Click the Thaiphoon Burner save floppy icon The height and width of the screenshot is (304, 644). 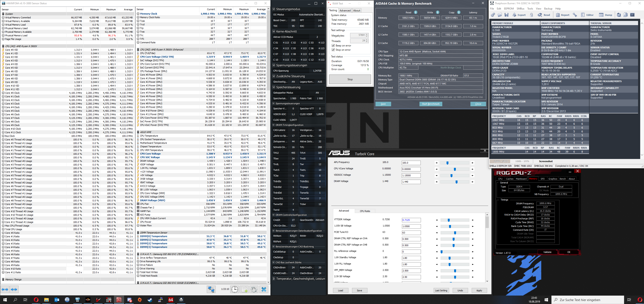(x=506, y=15)
